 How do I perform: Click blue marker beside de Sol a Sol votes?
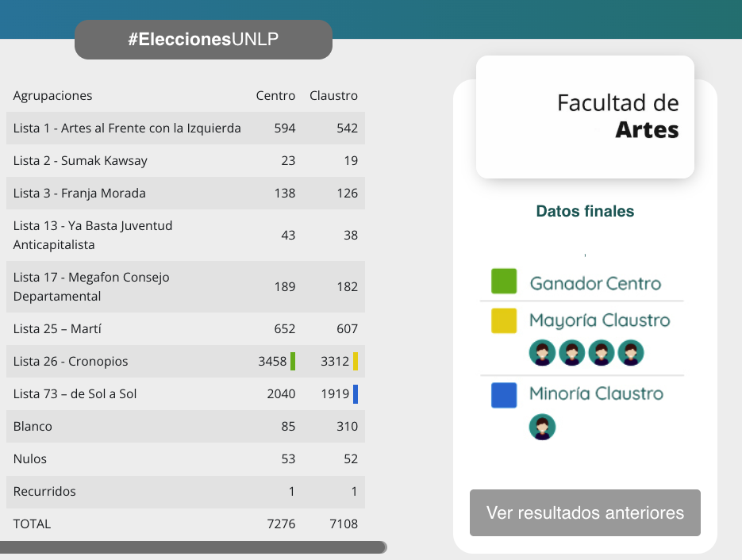coord(356,394)
